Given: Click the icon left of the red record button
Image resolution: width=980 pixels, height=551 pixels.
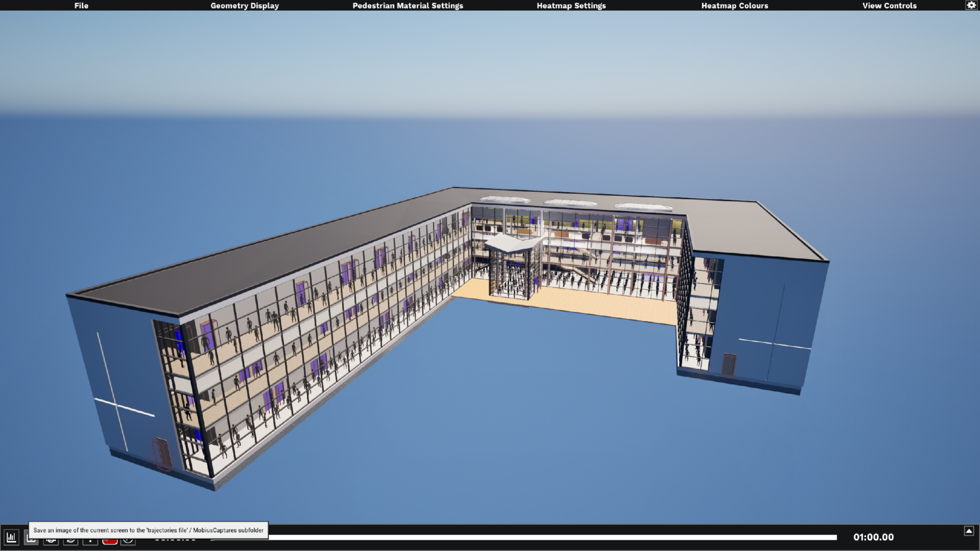Looking at the screenshot, I should coord(90,540).
